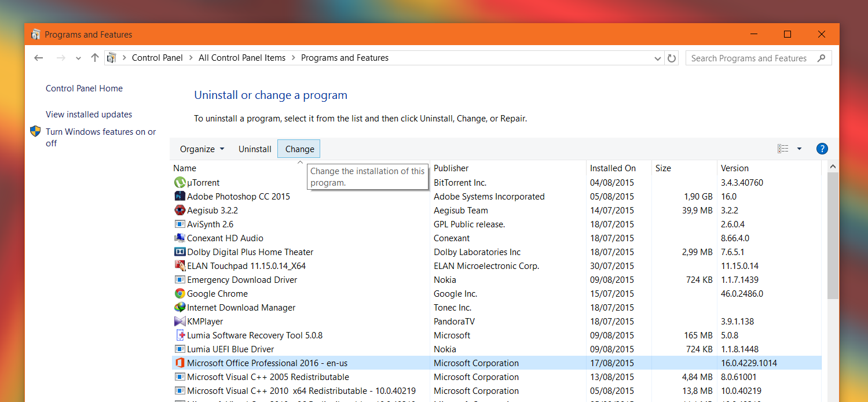Click the Lumia Software Recovery Tool icon

(180, 335)
